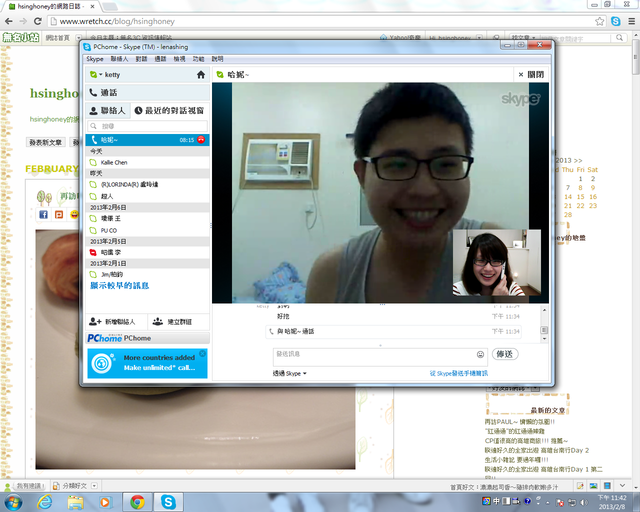640x512 pixels.
Task: Open the 檢視 menu
Action: (179, 59)
